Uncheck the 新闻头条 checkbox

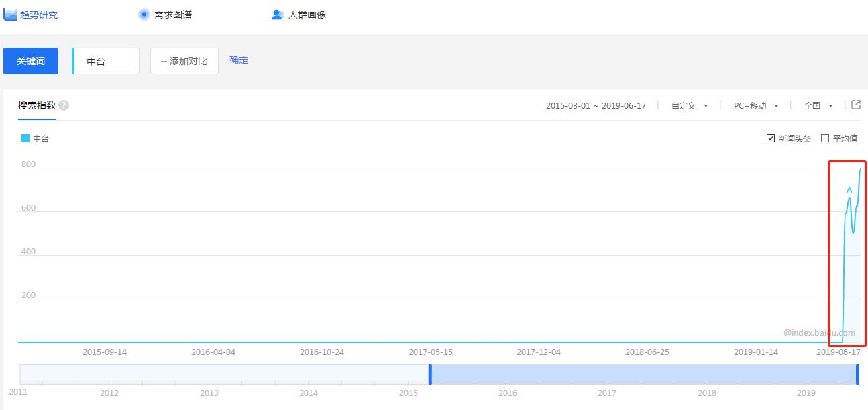(x=770, y=138)
